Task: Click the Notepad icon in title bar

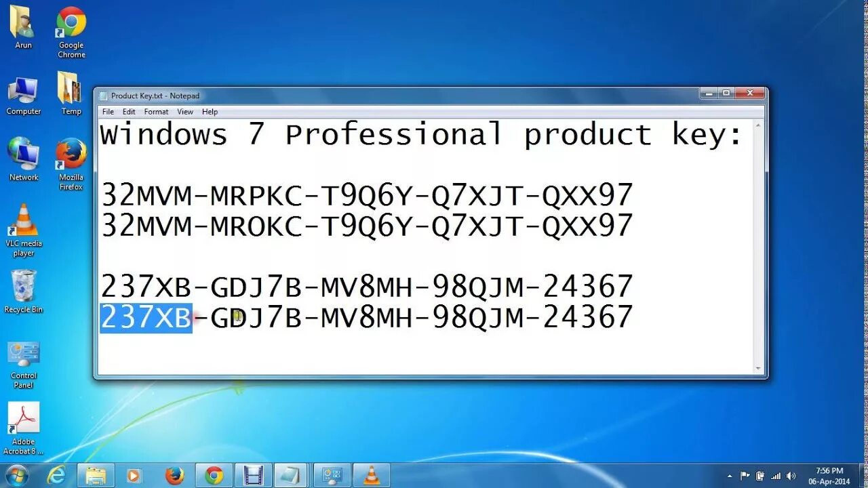Action: point(103,96)
